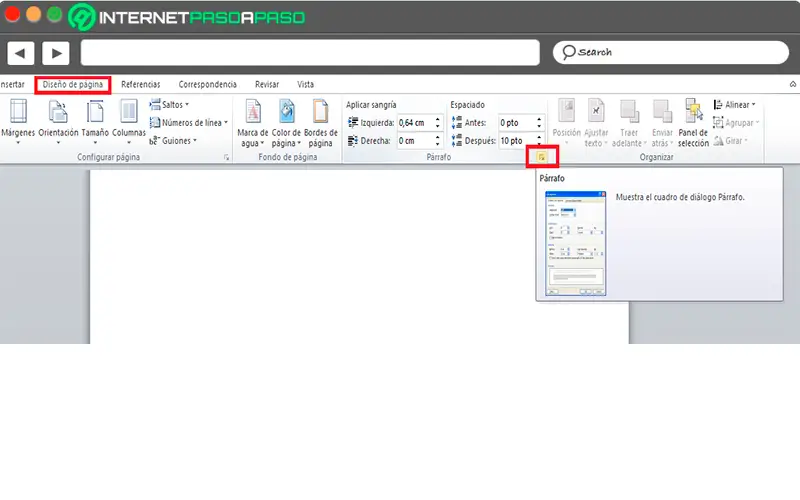Click the Enviar atrás button

662,123
